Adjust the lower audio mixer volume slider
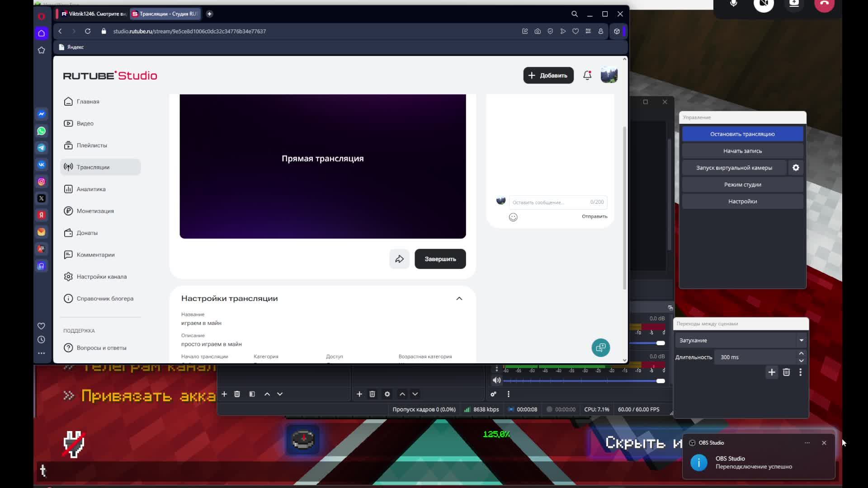 coord(660,381)
